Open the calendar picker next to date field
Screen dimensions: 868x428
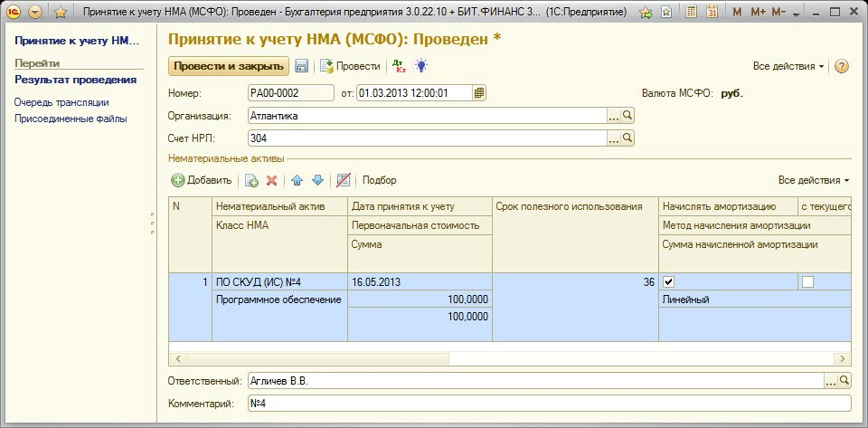click(x=479, y=92)
